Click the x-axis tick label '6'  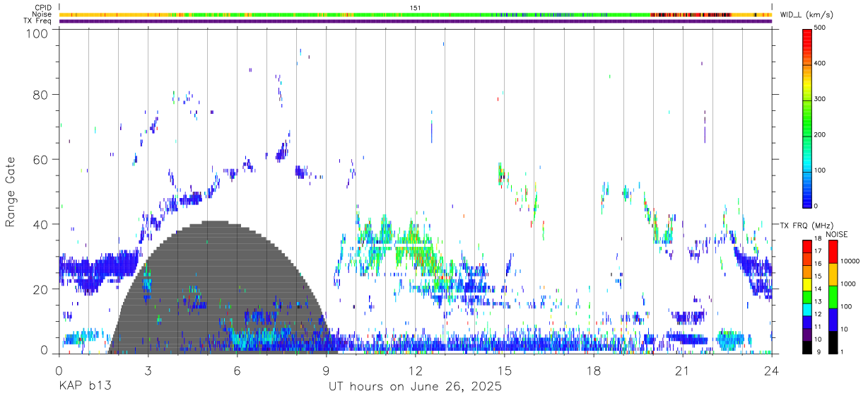coord(237,371)
